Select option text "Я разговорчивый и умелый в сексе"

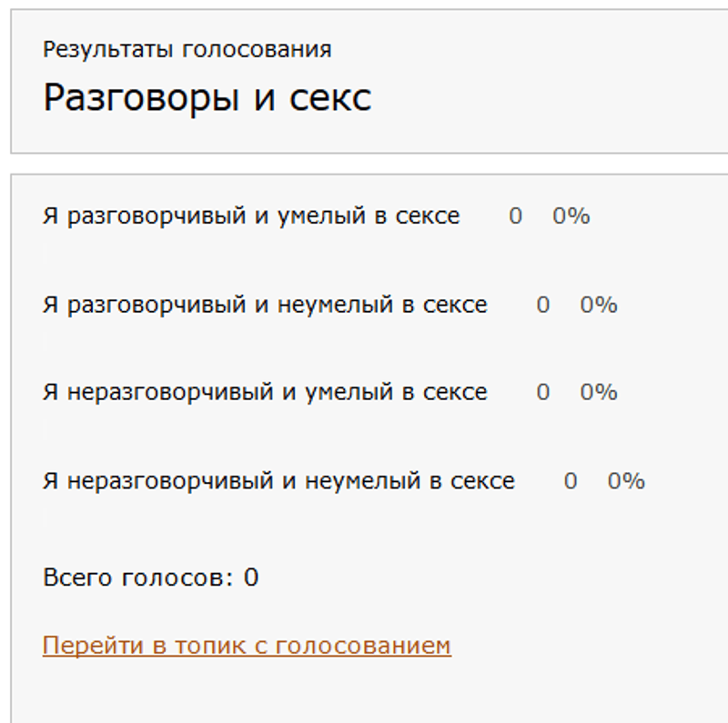click(251, 216)
